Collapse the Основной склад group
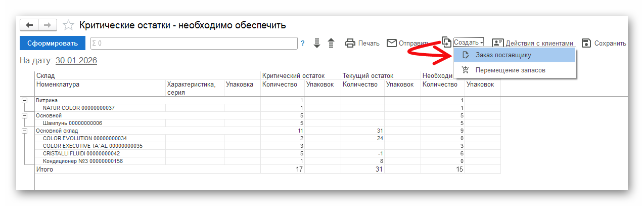 click(x=24, y=131)
